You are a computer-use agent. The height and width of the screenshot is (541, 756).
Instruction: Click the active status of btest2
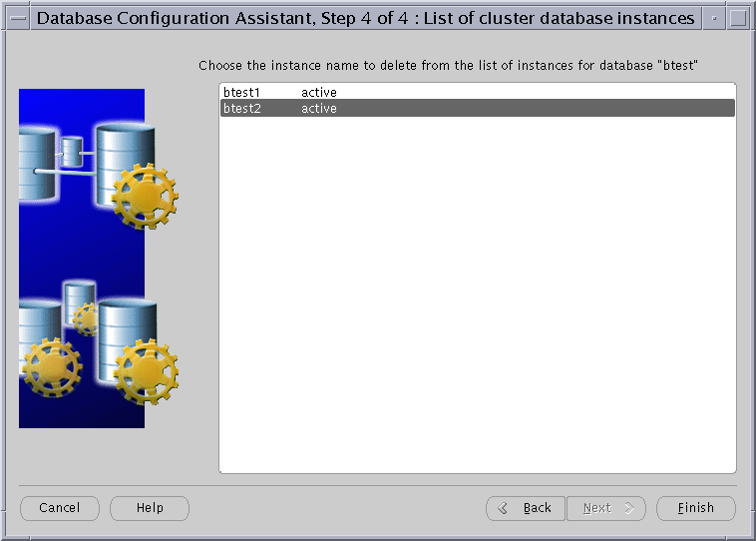pos(319,108)
